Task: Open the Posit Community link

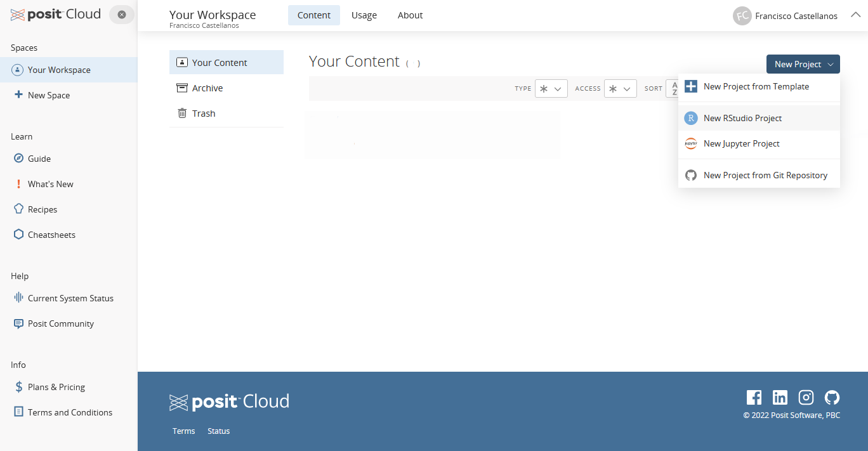Action: point(61,324)
